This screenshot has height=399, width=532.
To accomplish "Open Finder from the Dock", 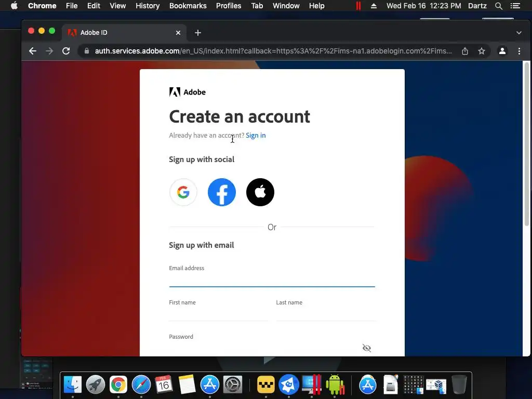I will [73, 384].
